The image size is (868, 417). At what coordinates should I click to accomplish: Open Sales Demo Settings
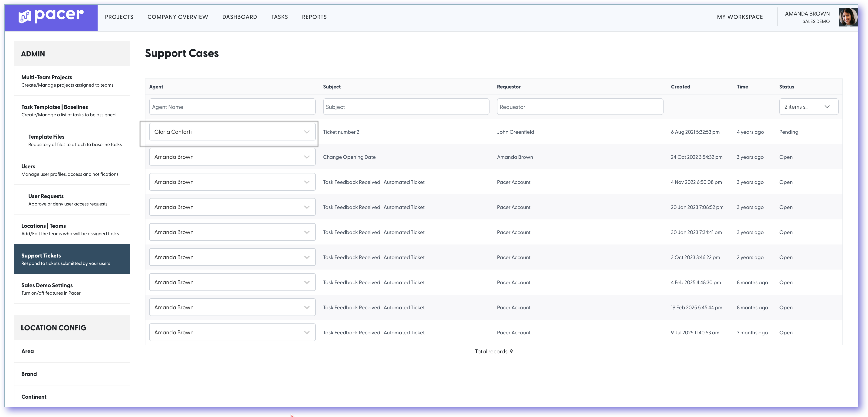point(72,289)
